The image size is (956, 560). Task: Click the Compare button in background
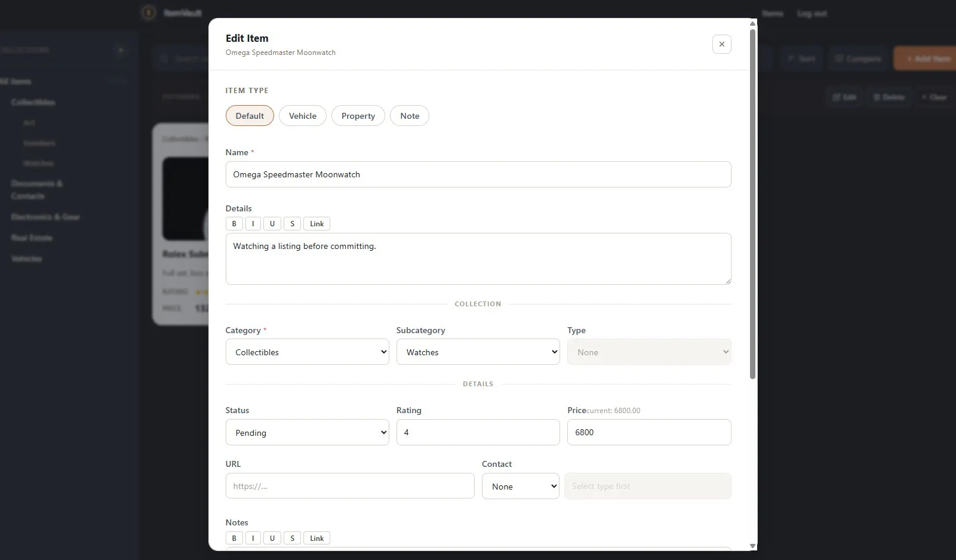click(857, 59)
